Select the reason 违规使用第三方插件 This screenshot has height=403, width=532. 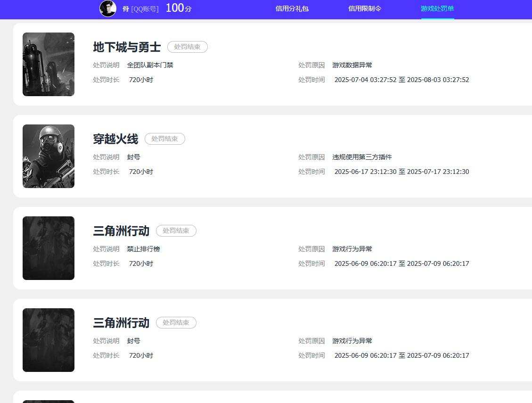[362, 157]
